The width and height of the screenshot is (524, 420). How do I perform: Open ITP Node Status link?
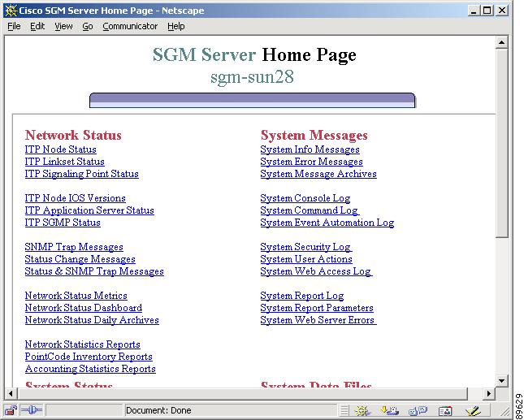coord(60,149)
